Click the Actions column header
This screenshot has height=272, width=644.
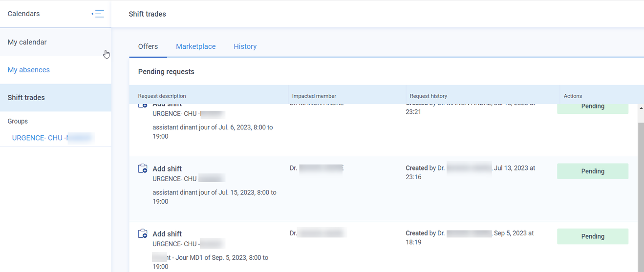[573, 96]
